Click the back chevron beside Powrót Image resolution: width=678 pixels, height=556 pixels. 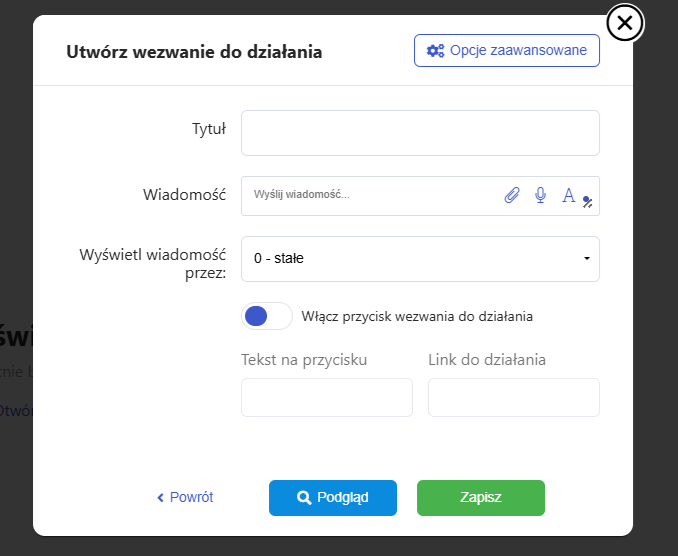click(x=160, y=497)
